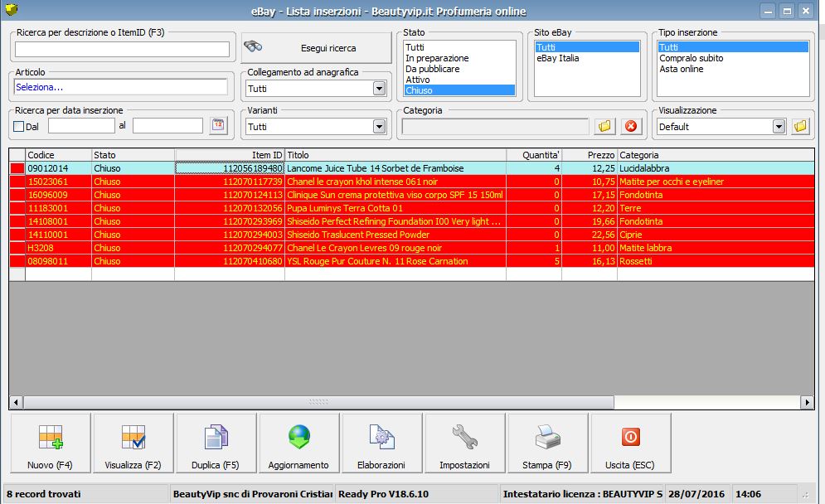The image size is (825, 504).
Task: Expand the Visualizzazione Default dropdown
Action: click(778, 127)
